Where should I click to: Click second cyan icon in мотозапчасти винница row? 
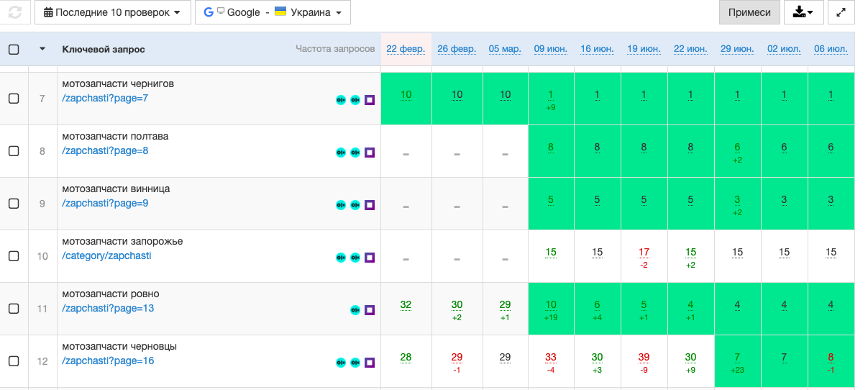tap(355, 205)
